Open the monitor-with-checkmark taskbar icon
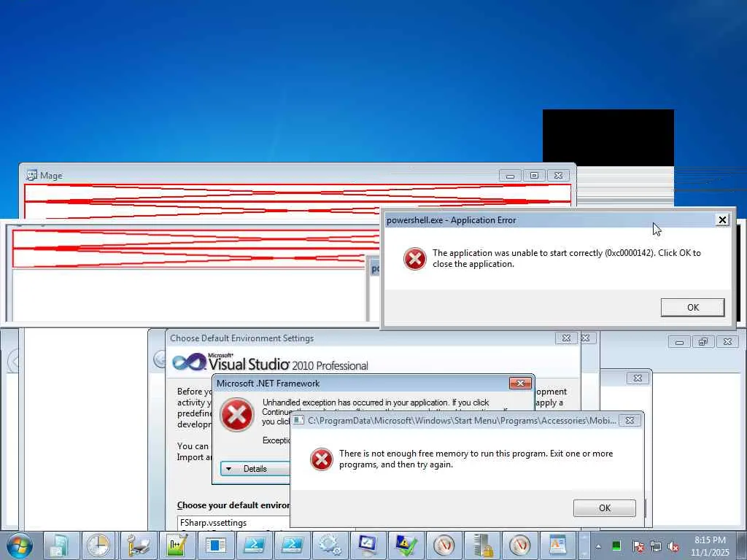 pos(368,545)
